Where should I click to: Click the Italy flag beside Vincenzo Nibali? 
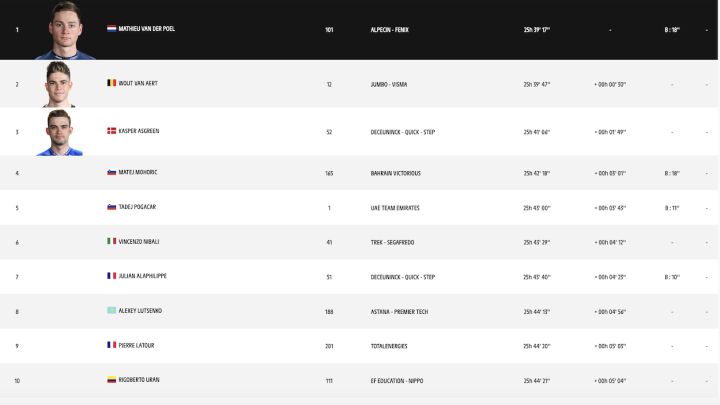(x=112, y=242)
